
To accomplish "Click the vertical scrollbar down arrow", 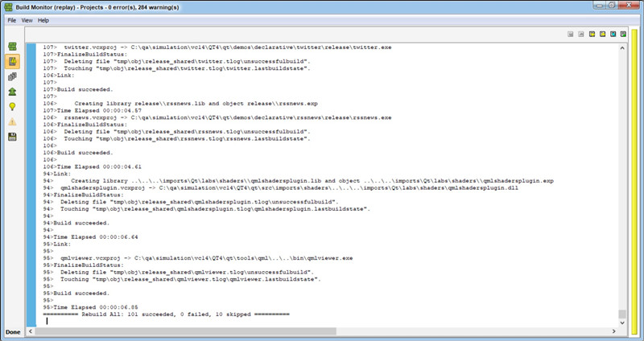I will (621, 321).
